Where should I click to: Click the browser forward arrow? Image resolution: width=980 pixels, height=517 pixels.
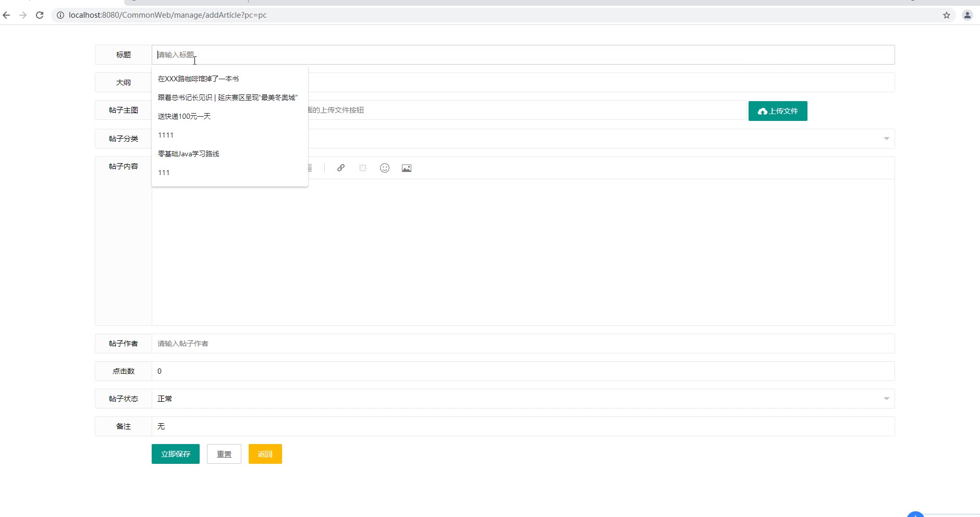pyautogui.click(x=23, y=15)
